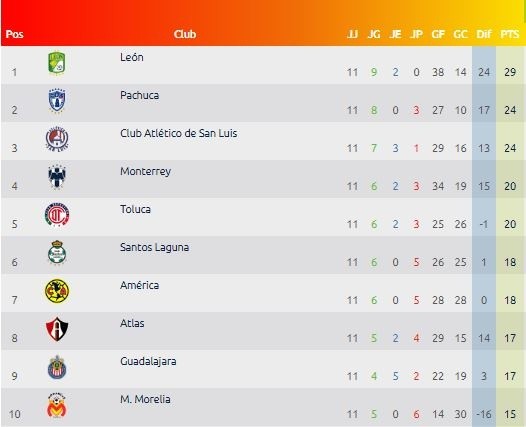Click the Santos Laguna crest
This screenshot has height=427, width=526.
click(x=57, y=252)
